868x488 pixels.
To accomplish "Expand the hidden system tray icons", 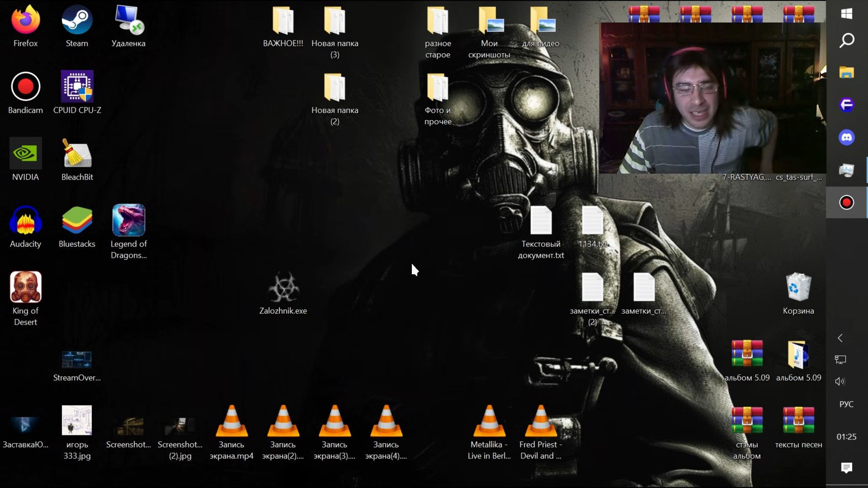I will (x=840, y=338).
